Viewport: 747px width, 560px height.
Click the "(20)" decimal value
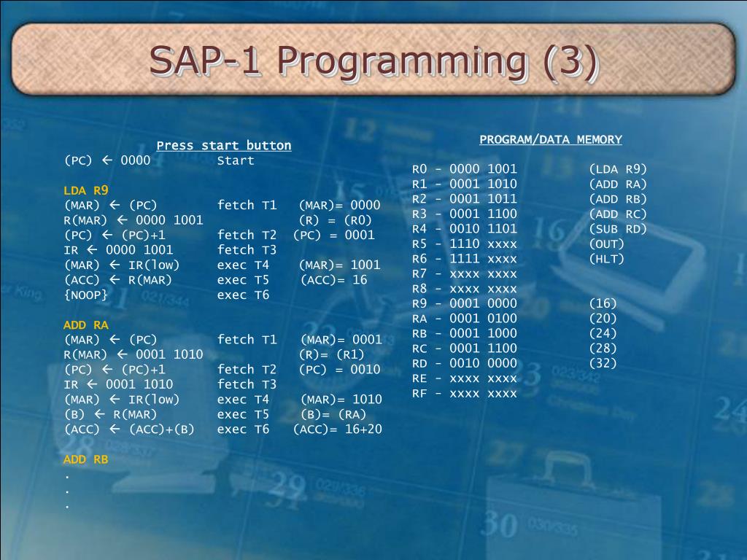tap(603, 319)
